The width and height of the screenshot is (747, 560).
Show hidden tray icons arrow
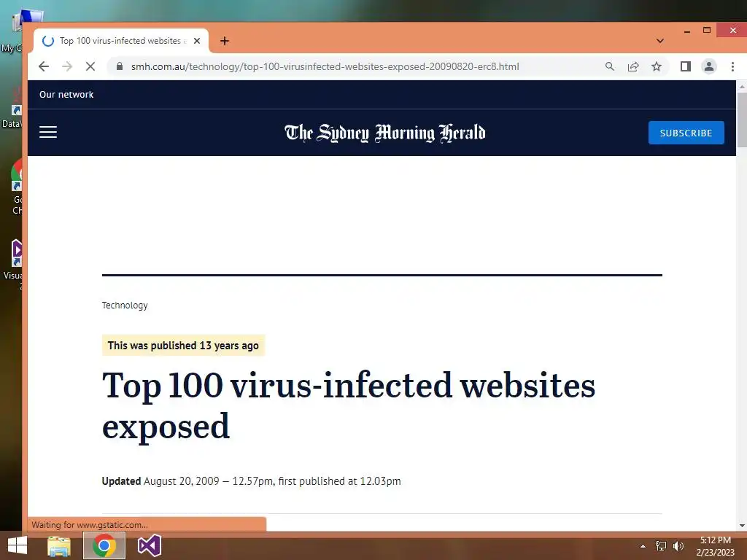pyautogui.click(x=643, y=546)
